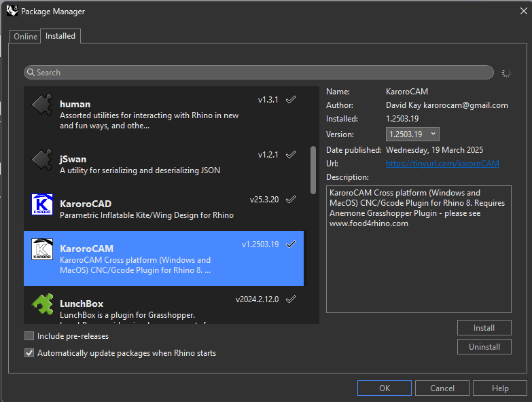Click the Installed value 1.2503.19
Viewport: 532px width, 402px height.
point(402,119)
